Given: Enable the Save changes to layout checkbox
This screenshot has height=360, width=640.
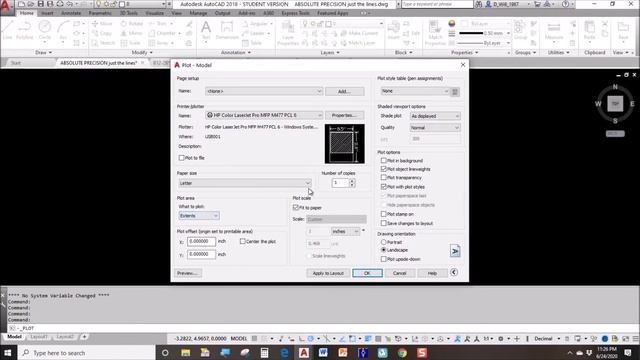Looking at the screenshot, I should click(x=384, y=223).
